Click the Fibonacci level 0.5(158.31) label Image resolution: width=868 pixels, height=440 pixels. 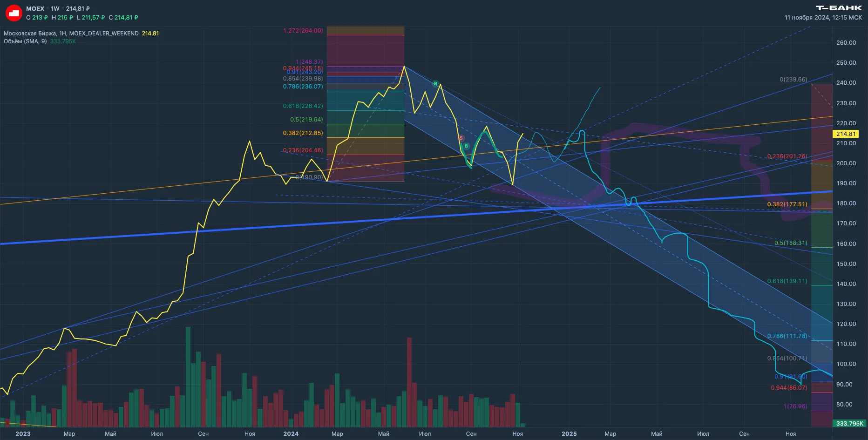pos(791,243)
